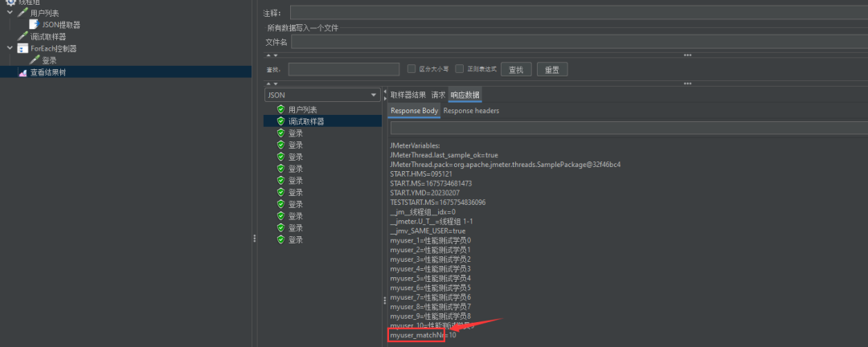Click '__jmeter.U_T__=线程组 1-1' line

[x=432, y=221]
